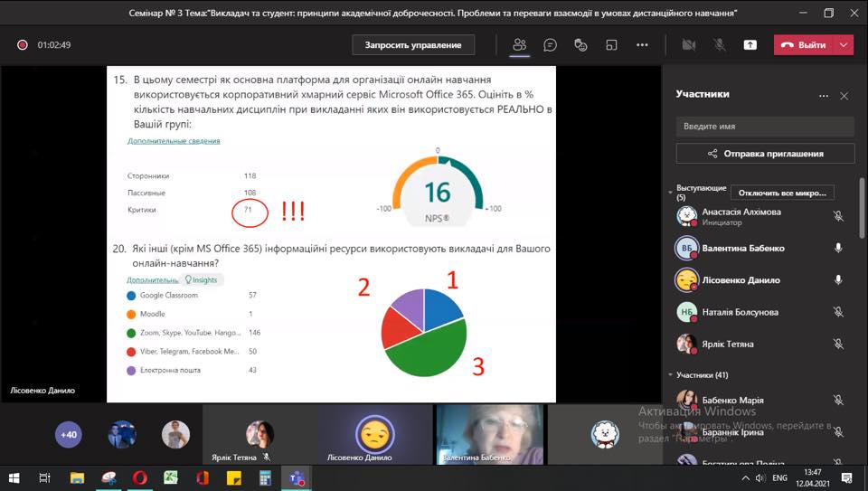Open the +40 more participants bubble
This screenshot has height=491, width=868.
(x=69, y=435)
